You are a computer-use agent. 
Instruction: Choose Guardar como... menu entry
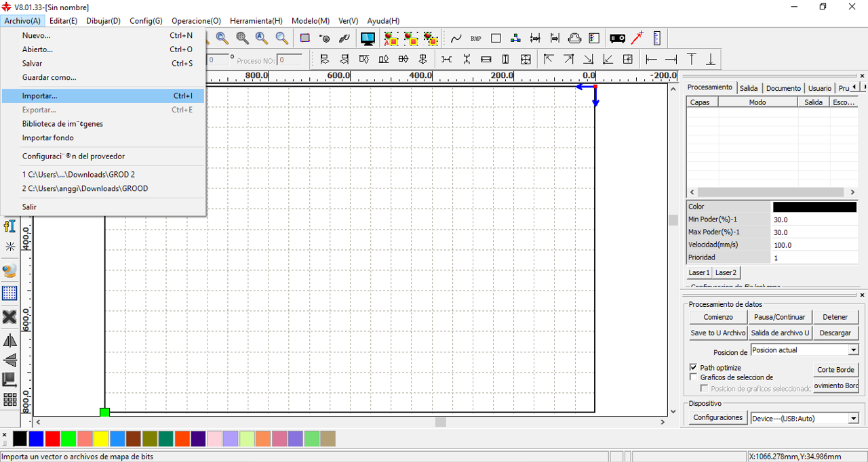[x=103, y=77]
